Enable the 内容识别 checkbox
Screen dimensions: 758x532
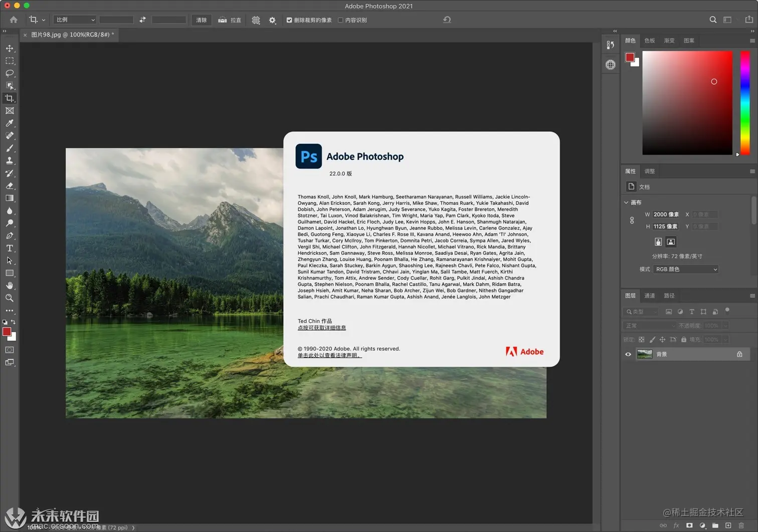pyautogui.click(x=340, y=20)
